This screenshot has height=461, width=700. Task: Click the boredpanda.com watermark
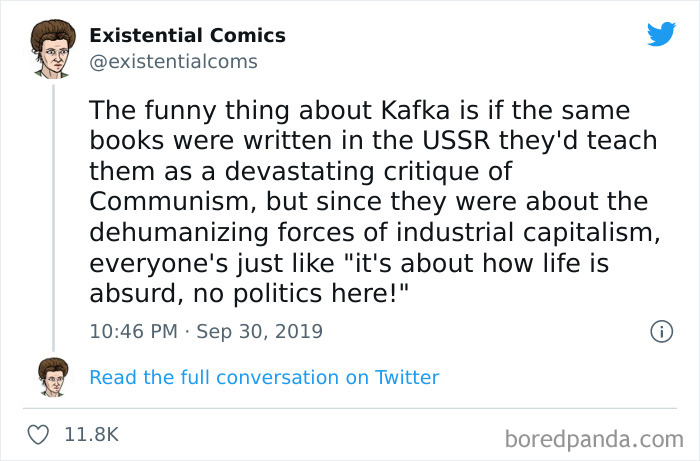594,437
